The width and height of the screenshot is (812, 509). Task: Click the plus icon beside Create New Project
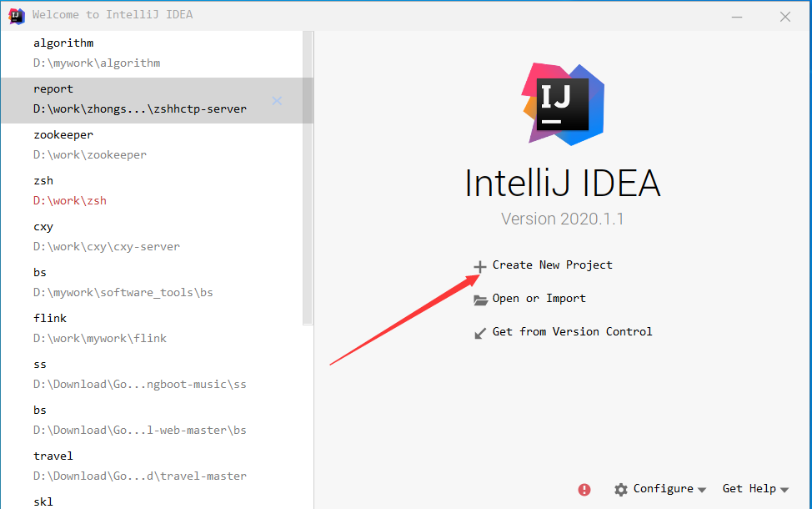(480, 266)
